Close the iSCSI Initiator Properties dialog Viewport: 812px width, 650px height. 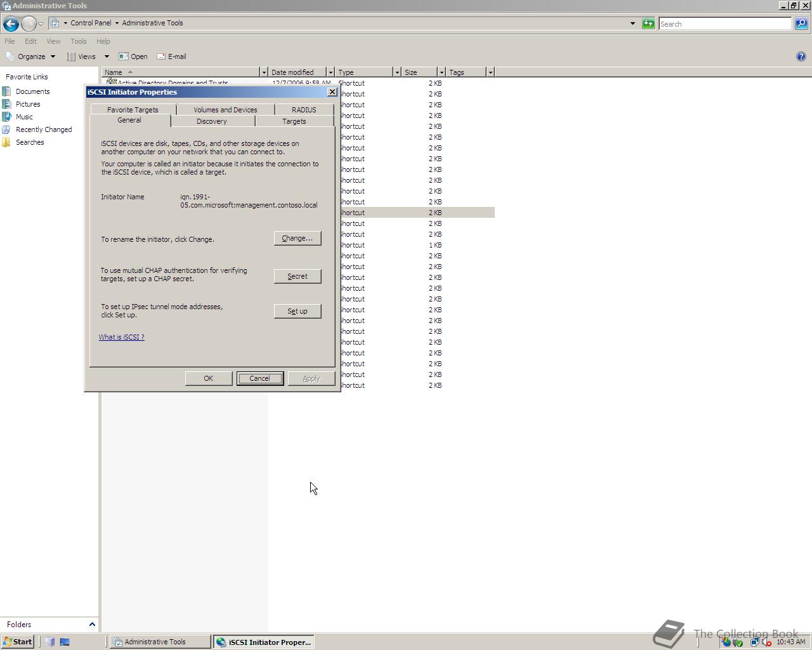click(332, 92)
